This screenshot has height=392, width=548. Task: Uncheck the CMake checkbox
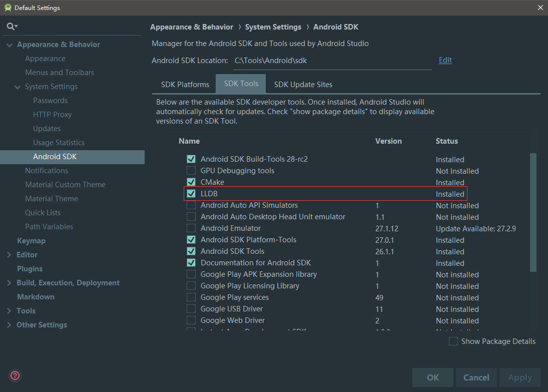pyautogui.click(x=191, y=182)
